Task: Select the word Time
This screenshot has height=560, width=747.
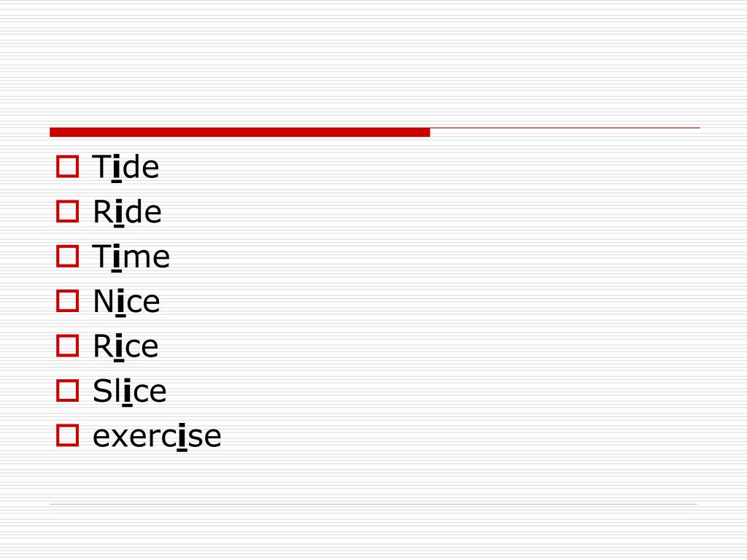Action: click(131, 257)
